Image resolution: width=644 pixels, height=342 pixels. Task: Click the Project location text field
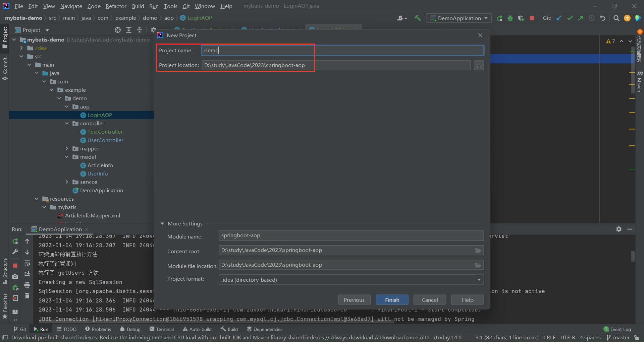tap(336, 65)
